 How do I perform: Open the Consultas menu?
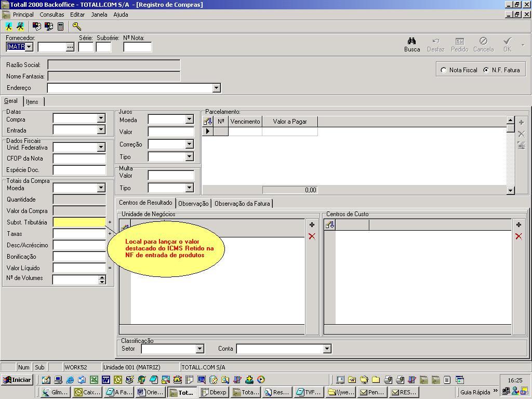(52, 15)
